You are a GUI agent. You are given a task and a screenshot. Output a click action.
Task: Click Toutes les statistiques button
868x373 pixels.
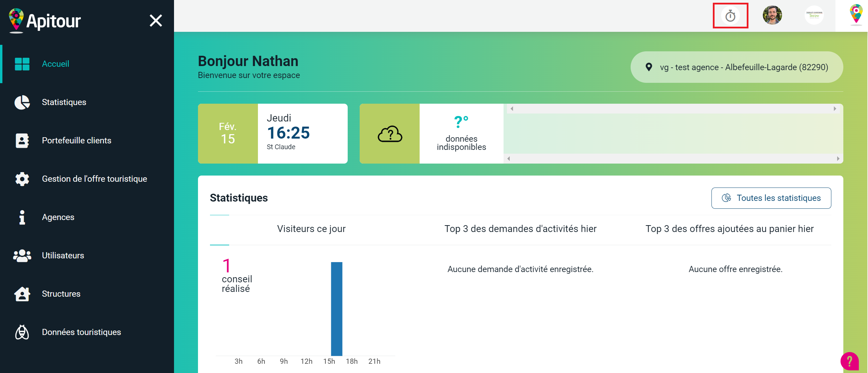(771, 198)
